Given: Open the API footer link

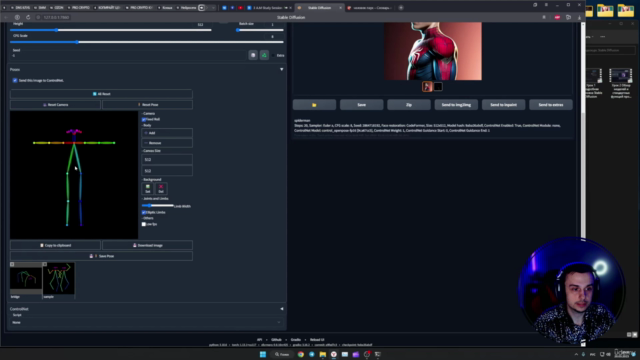Looking at the screenshot, I should 259,340.
